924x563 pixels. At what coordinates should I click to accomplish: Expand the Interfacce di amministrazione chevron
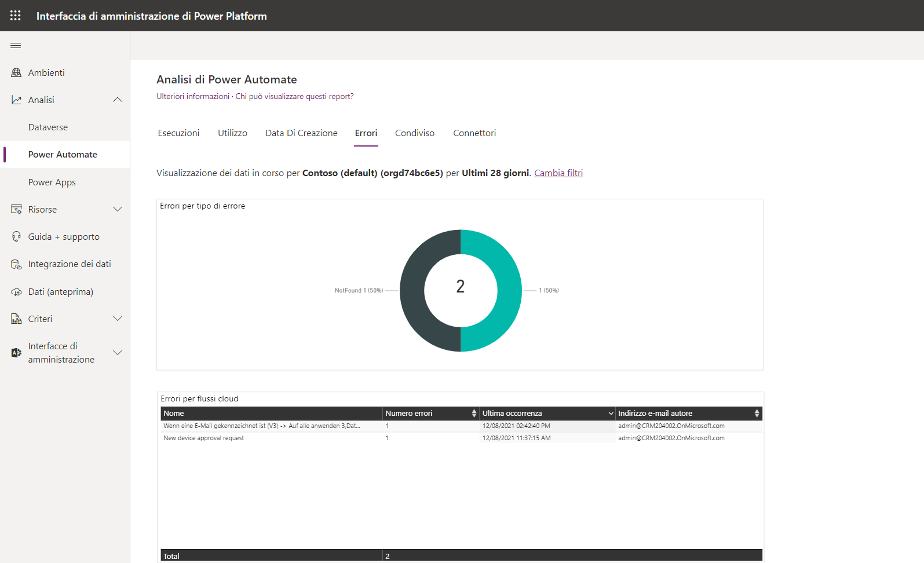[118, 353]
